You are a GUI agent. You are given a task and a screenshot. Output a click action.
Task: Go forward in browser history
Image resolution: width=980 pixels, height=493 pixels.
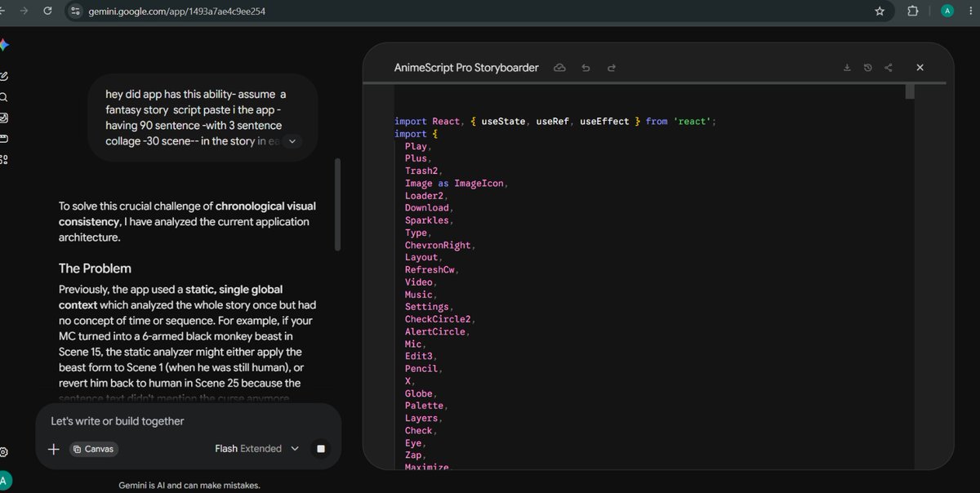[24, 11]
